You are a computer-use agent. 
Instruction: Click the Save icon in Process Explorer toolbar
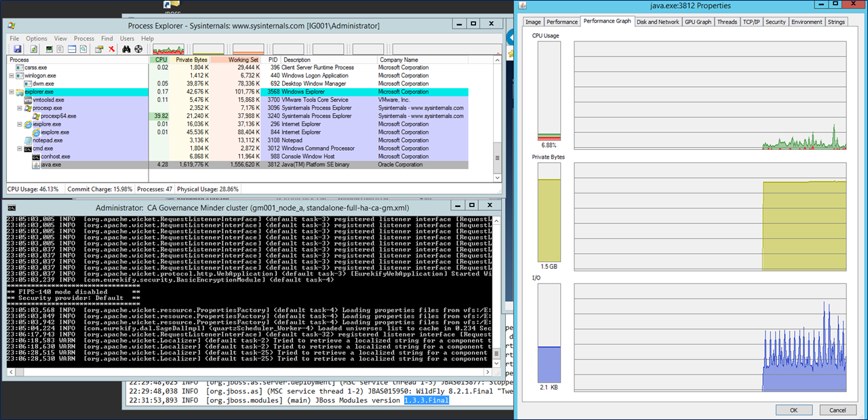point(17,49)
